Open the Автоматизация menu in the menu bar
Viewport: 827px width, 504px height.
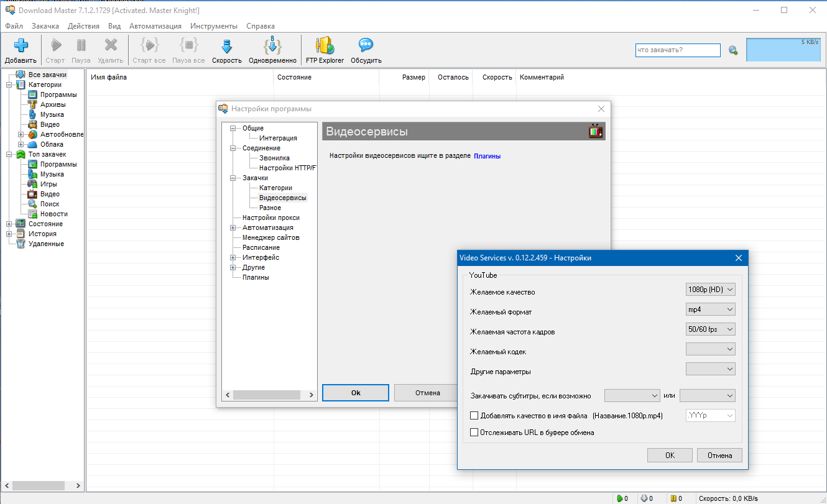click(155, 26)
